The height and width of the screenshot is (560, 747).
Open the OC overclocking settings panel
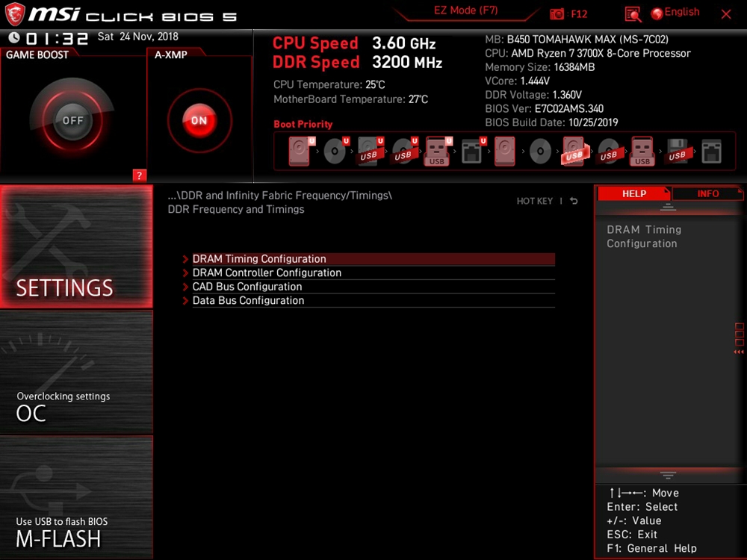(76, 372)
